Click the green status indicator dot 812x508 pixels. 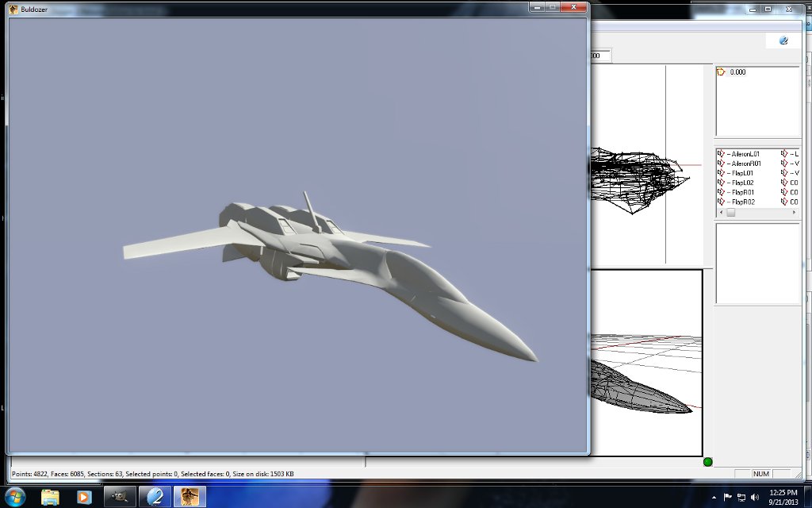[x=708, y=462]
